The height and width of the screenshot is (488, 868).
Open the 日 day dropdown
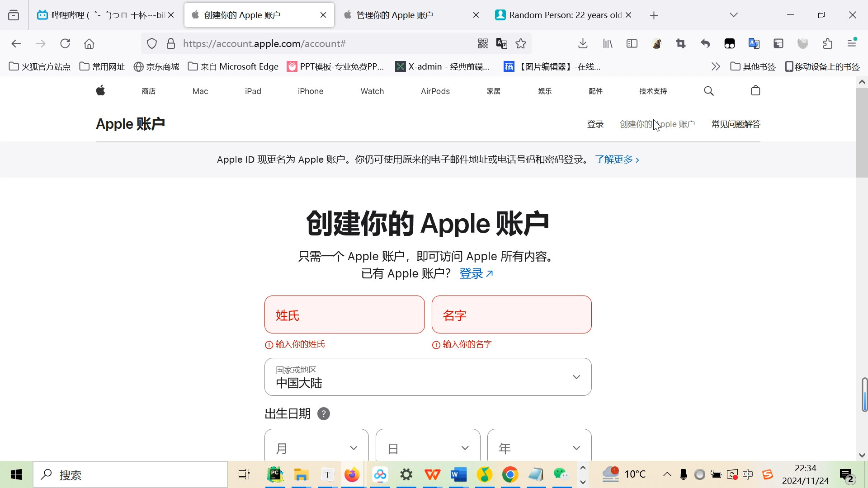tap(428, 448)
